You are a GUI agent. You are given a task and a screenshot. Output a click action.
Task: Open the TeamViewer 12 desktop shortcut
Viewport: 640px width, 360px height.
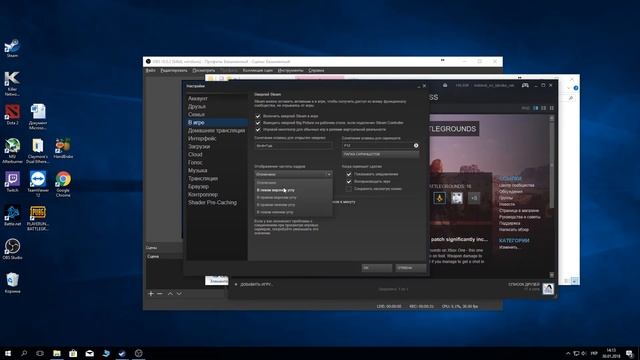click(x=38, y=184)
